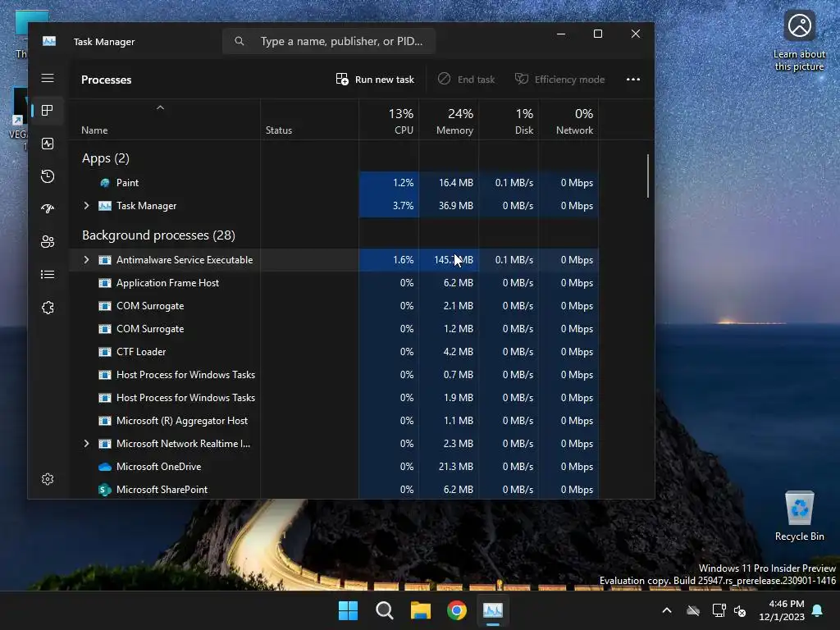
Task: Toggle sort arrow above Name column
Action: pyautogui.click(x=160, y=107)
